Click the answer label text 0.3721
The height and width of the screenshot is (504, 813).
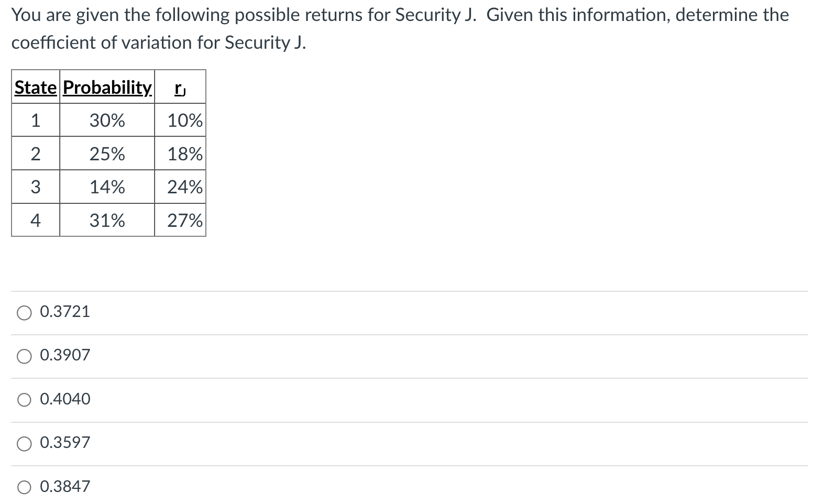tap(64, 312)
